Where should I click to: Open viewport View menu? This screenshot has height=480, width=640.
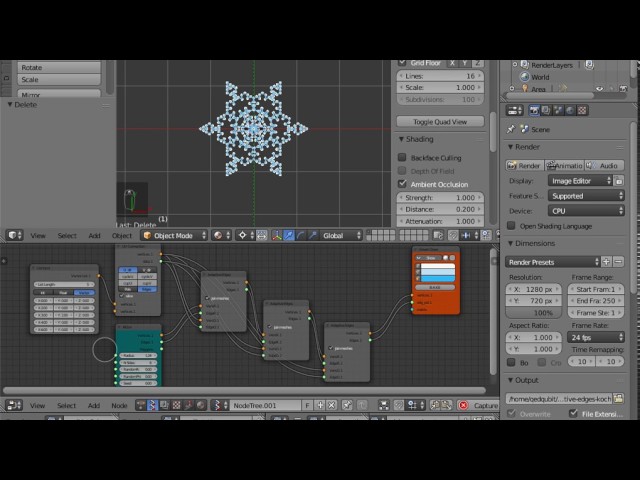tap(38, 236)
